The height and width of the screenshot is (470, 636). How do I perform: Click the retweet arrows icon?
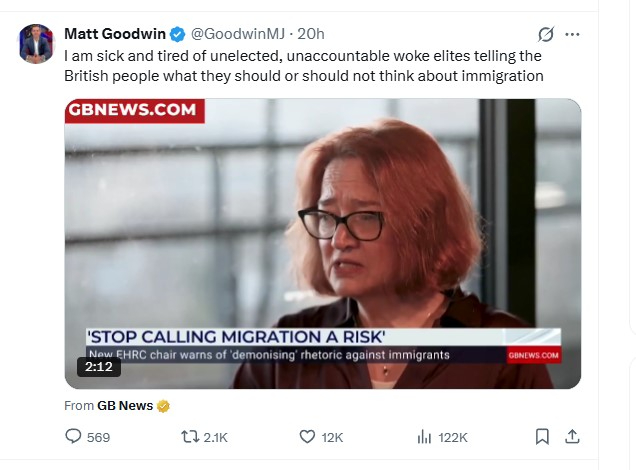click(x=190, y=437)
